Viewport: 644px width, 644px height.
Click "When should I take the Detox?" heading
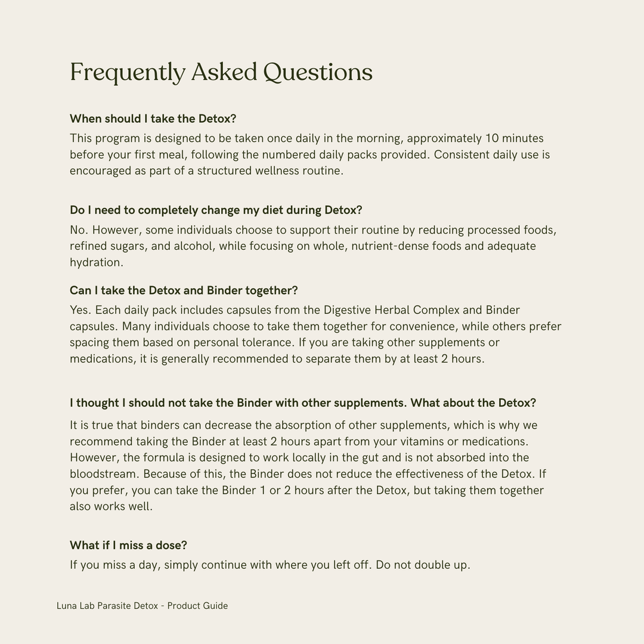pyautogui.click(x=153, y=119)
